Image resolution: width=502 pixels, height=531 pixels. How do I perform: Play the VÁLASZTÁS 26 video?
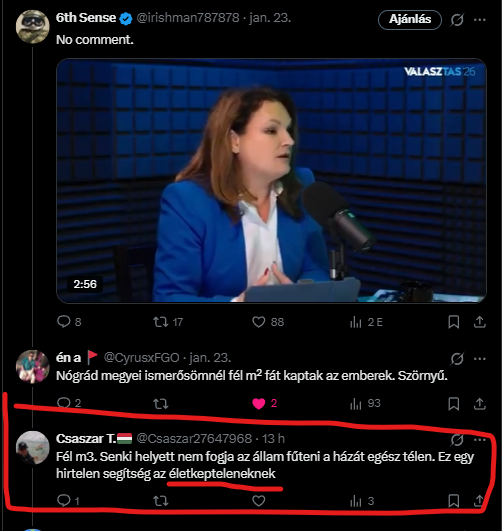271,180
